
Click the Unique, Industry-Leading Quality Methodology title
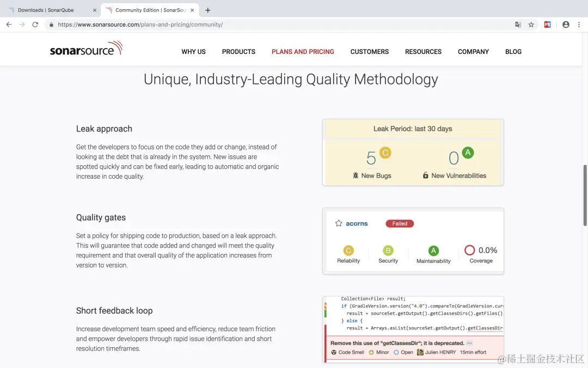(x=291, y=79)
